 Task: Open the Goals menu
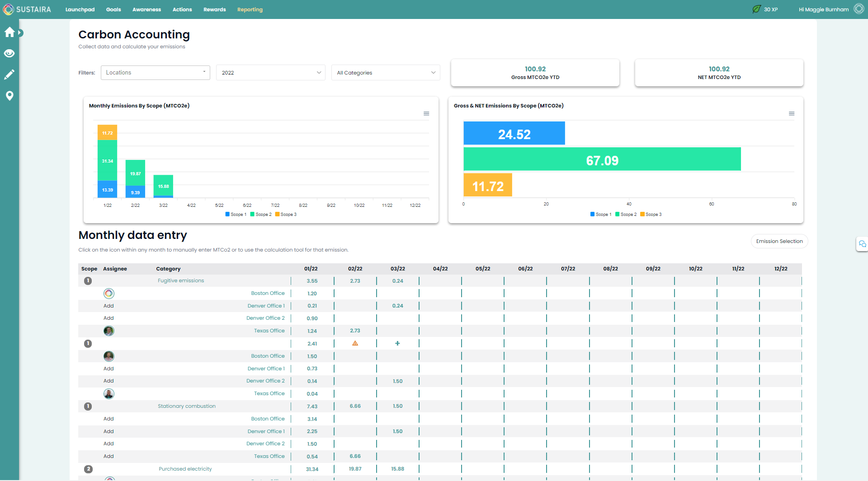(x=113, y=9)
